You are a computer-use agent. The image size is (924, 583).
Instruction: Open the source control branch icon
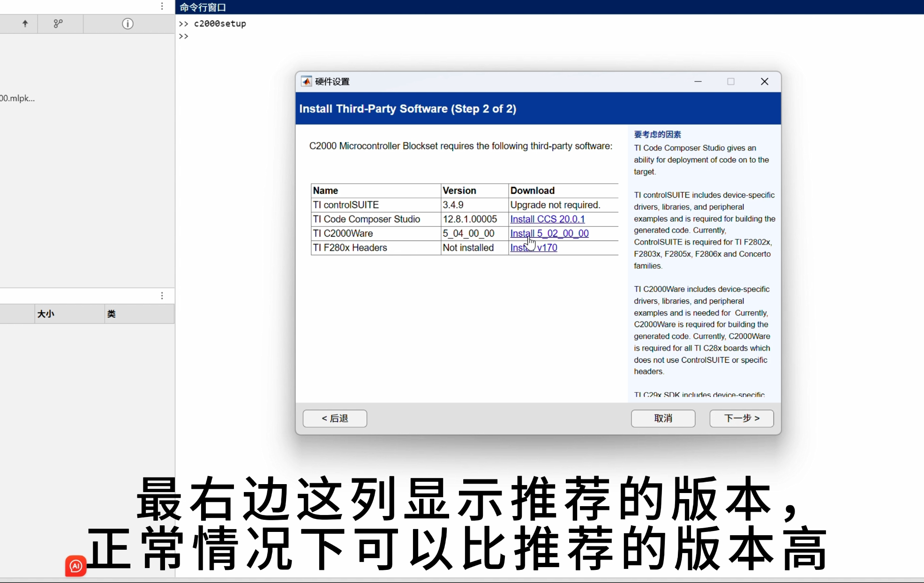58,23
